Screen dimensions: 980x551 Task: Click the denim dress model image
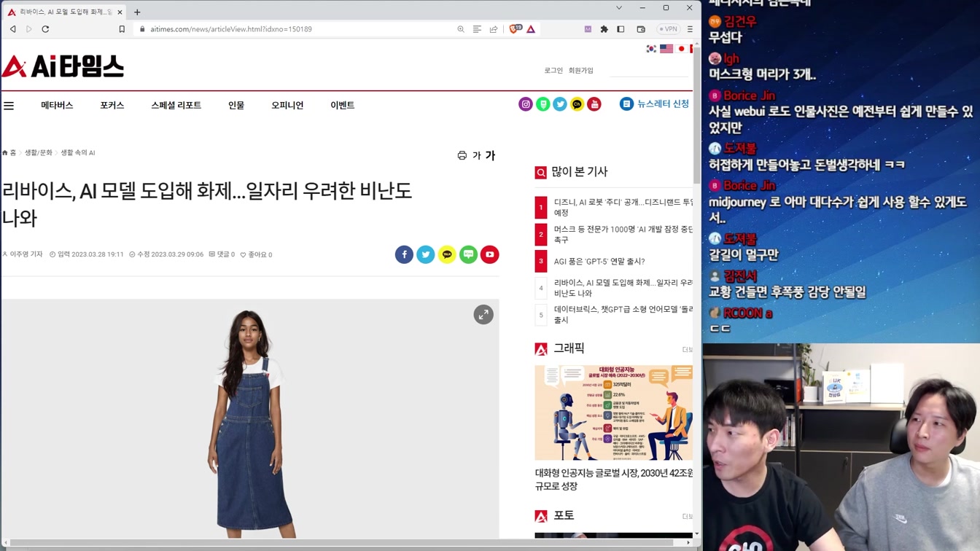point(250,419)
